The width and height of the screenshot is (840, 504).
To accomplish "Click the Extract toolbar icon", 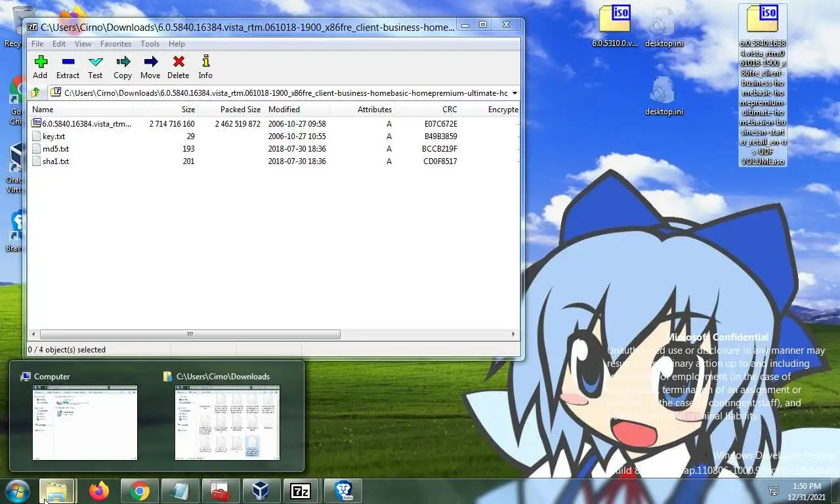I will click(x=68, y=67).
